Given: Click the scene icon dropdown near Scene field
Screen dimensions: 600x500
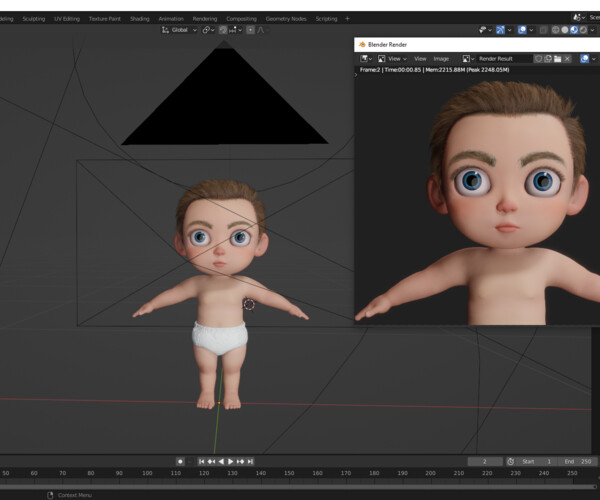Looking at the screenshot, I should [x=579, y=17].
